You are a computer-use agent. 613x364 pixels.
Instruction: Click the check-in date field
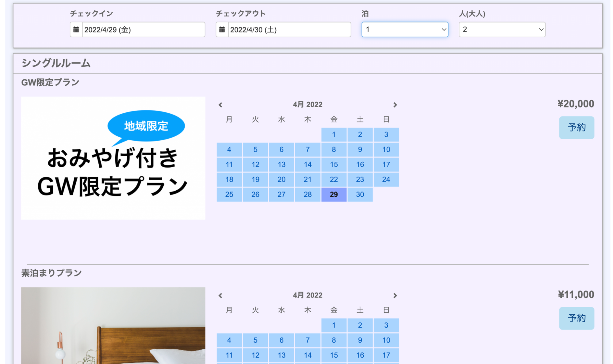click(x=143, y=29)
